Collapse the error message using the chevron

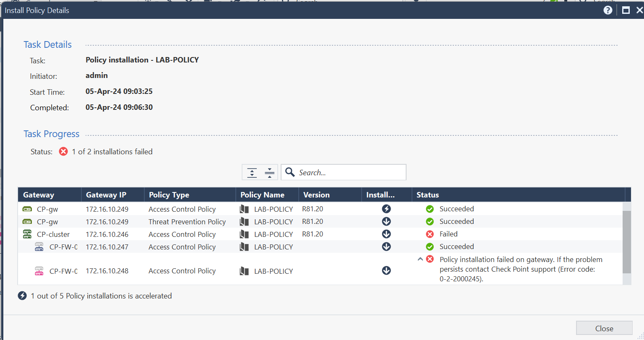click(420, 259)
